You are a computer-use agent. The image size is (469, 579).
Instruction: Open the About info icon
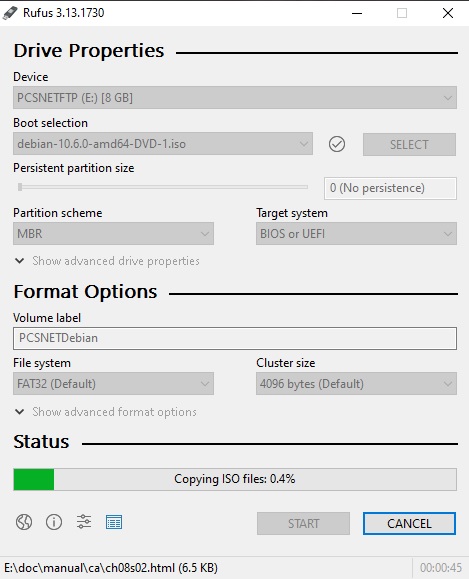[x=54, y=522]
